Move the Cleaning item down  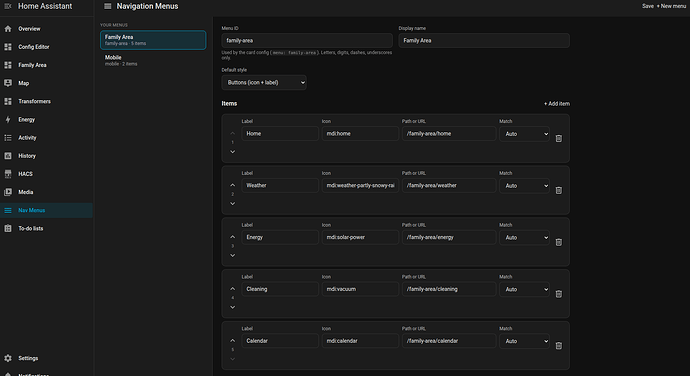click(233, 307)
